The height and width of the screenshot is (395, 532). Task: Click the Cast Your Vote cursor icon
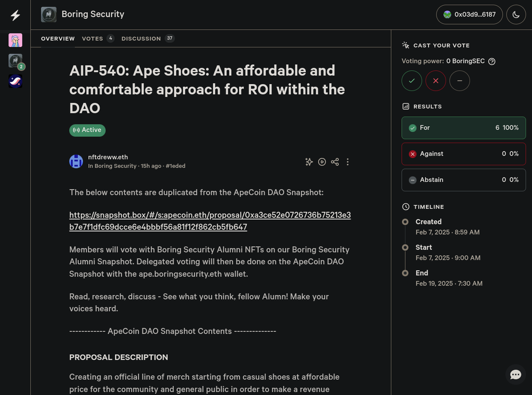click(405, 45)
